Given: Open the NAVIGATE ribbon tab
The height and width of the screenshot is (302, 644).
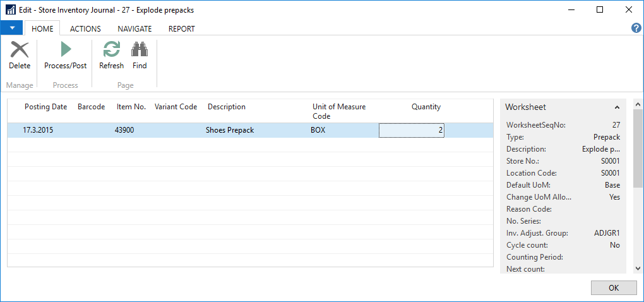Looking at the screenshot, I should pyautogui.click(x=134, y=29).
